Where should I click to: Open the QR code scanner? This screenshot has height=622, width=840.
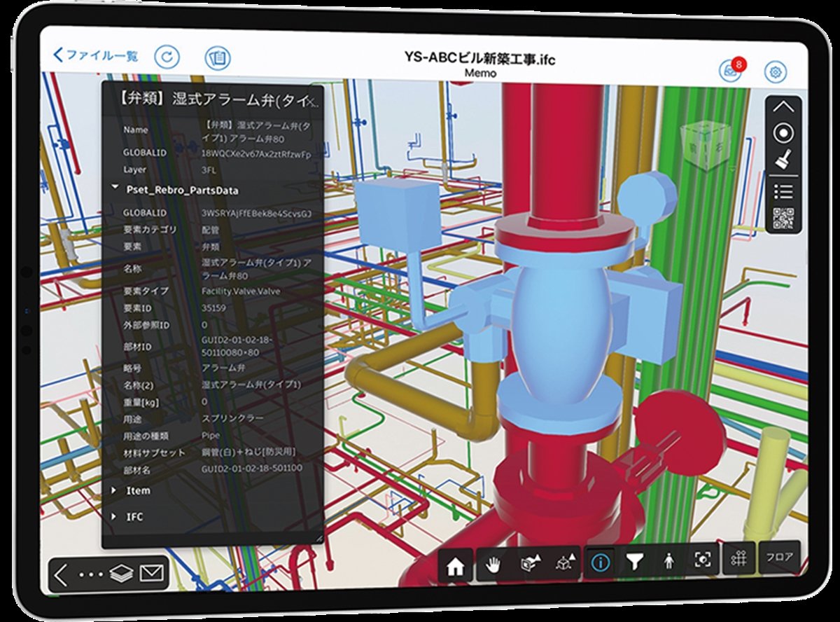coord(785,216)
